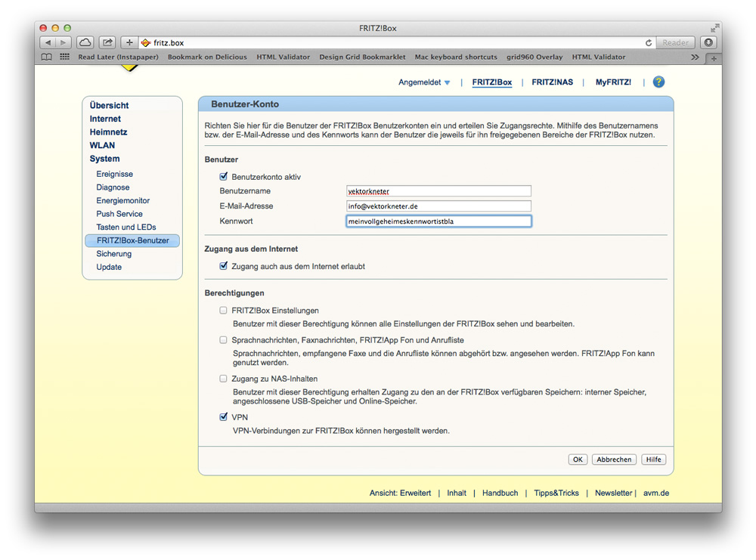
Task: Open WLAN menu in sidebar
Action: tap(102, 145)
